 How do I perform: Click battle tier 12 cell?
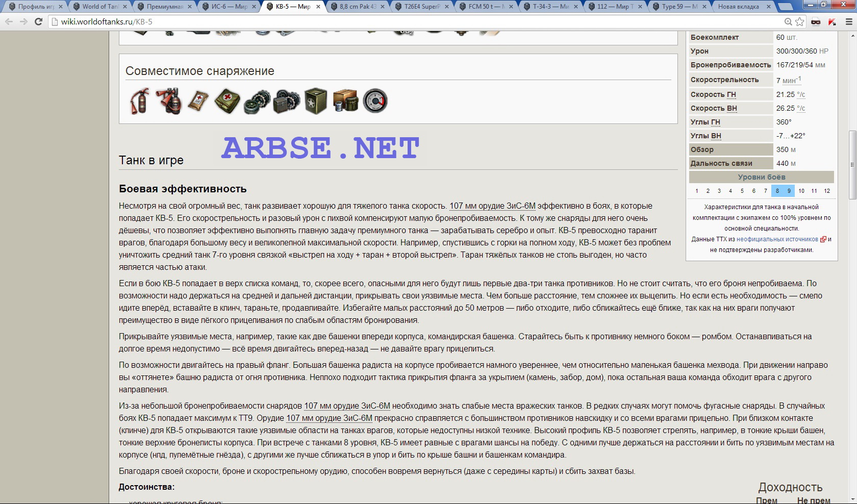pos(827,191)
